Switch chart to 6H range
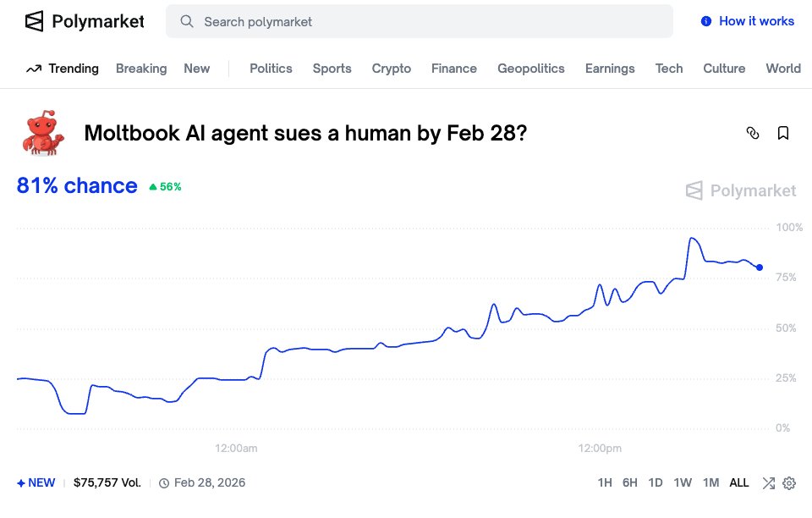The image size is (812, 518). click(x=630, y=483)
